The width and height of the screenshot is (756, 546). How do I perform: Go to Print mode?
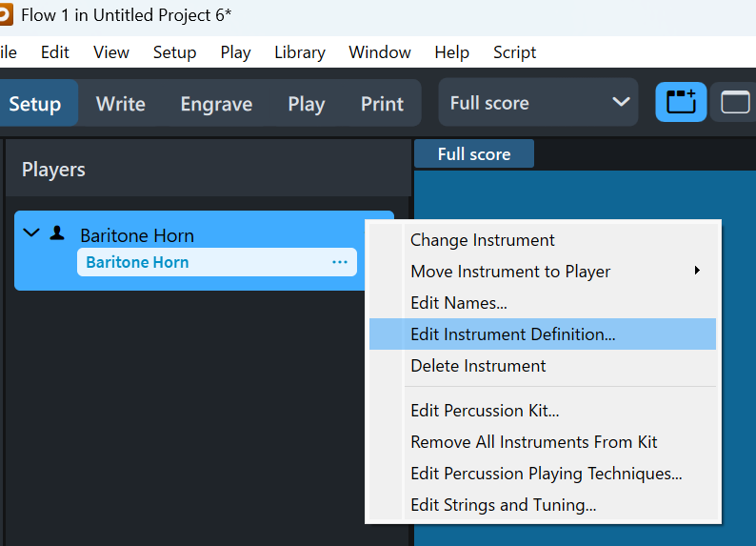tap(382, 104)
